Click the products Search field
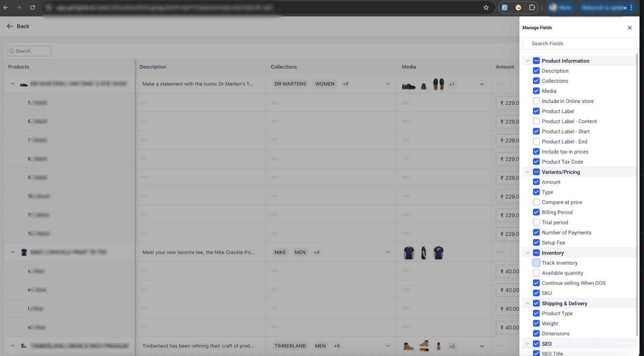Image resolution: width=644 pixels, height=356 pixels. (29, 51)
